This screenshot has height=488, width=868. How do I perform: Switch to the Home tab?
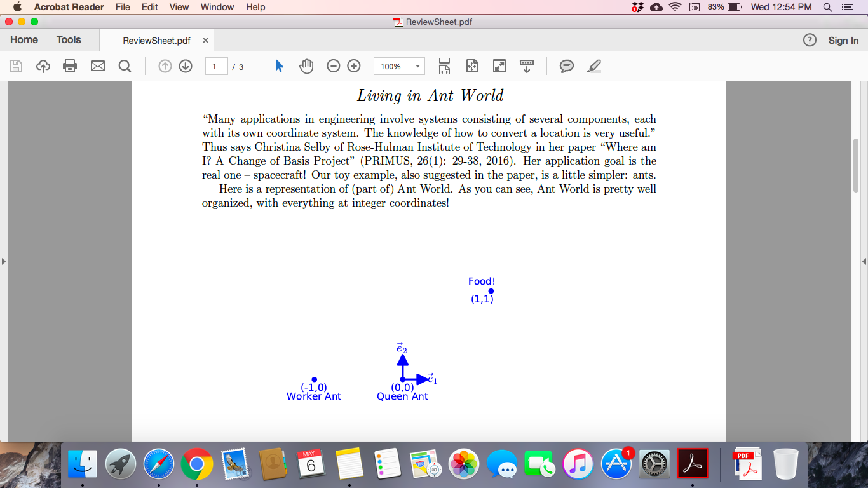24,39
